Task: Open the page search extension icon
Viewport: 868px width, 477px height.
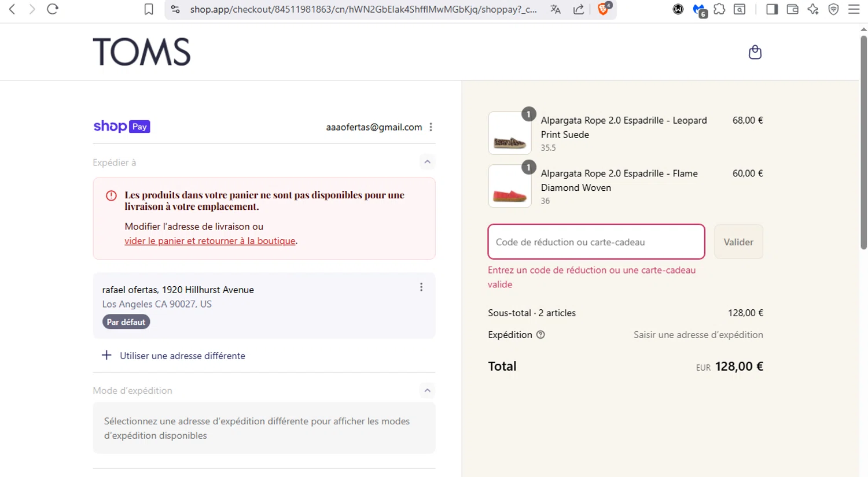Action: (740, 9)
